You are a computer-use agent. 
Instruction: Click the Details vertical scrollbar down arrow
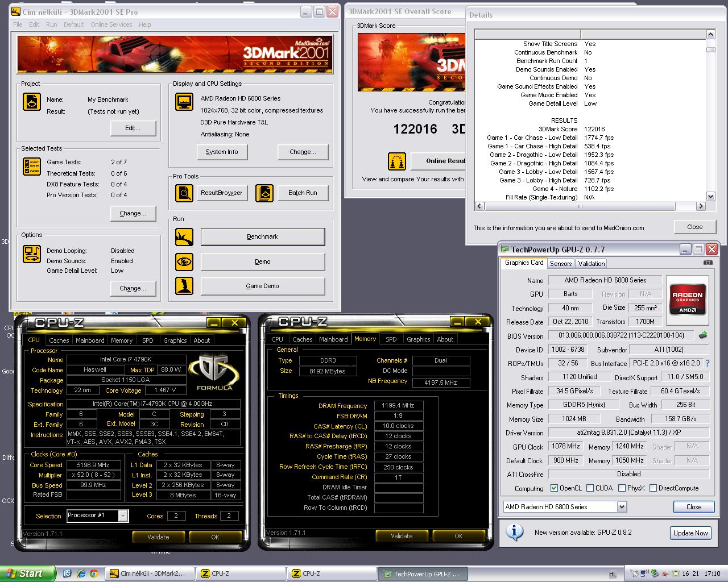tap(710, 197)
